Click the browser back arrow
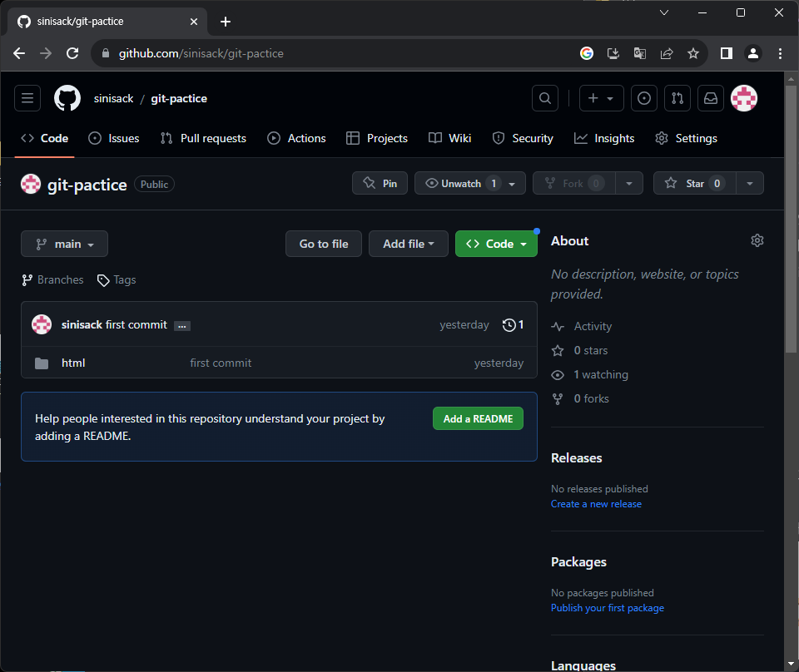 [19, 53]
